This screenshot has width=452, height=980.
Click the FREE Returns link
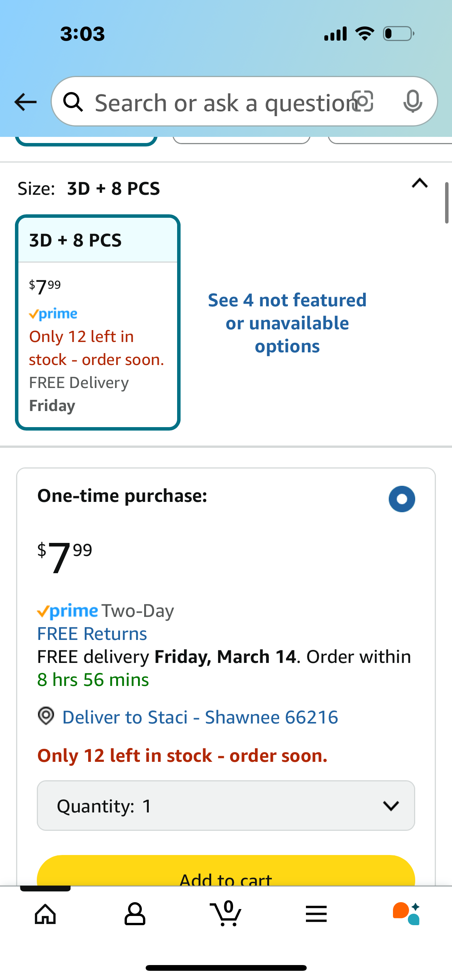pyautogui.click(x=92, y=634)
